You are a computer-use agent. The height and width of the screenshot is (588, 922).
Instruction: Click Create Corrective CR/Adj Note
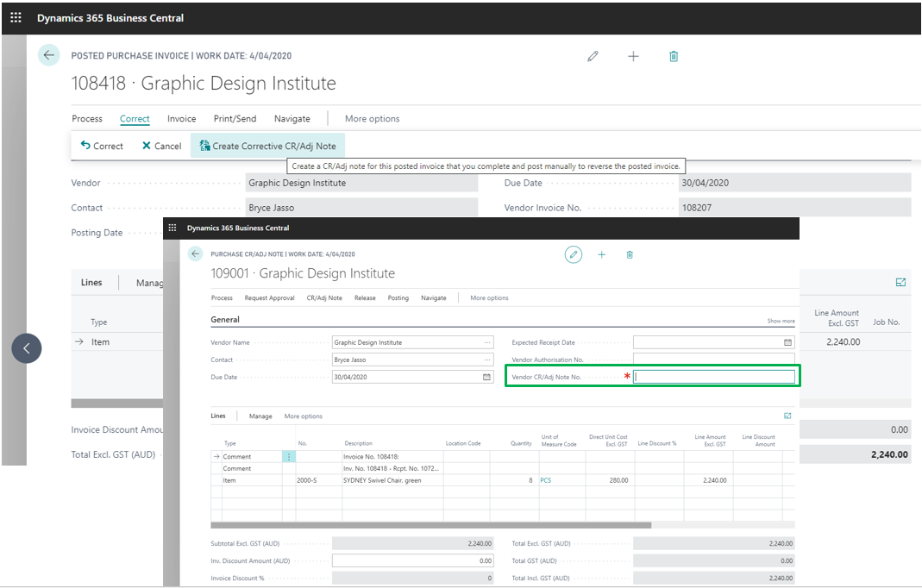point(267,146)
